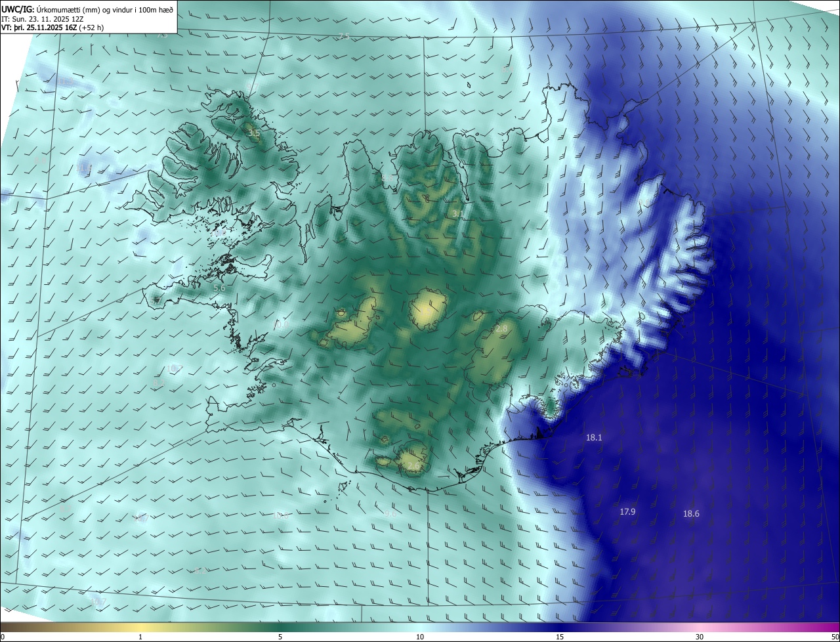Viewport: 840px width, 642px height.
Task: Click the 3.5 value label in the Westfjords
Action: (254, 133)
